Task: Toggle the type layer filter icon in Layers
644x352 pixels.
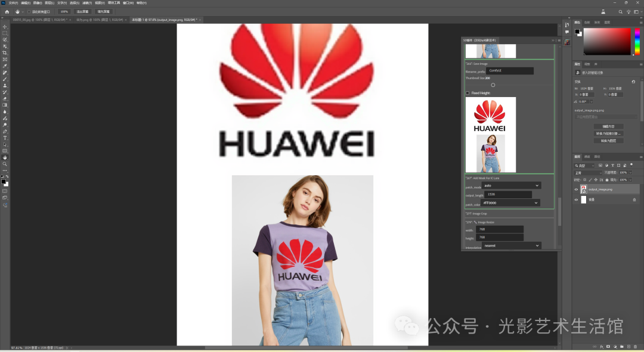Action: (x=612, y=166)
